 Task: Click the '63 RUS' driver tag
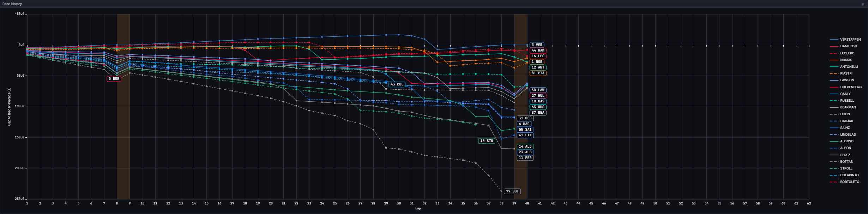coord(538,107)
